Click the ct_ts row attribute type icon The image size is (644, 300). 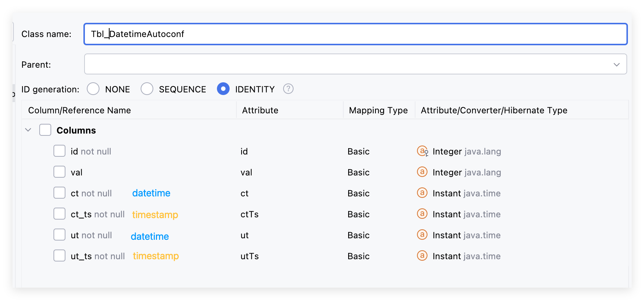point(422,214)
